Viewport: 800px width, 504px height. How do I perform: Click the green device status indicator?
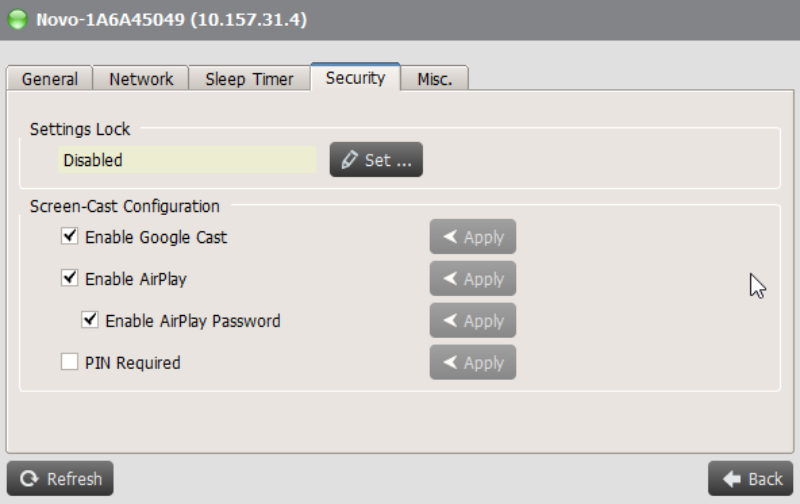[18, 20]
